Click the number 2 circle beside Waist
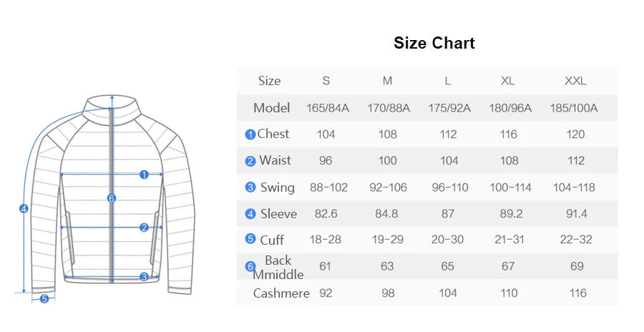The image size is (644, 332). pos(250,161)
